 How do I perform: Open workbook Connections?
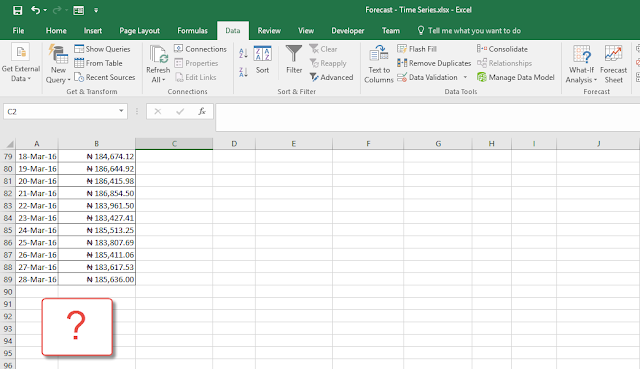(200, 49)
